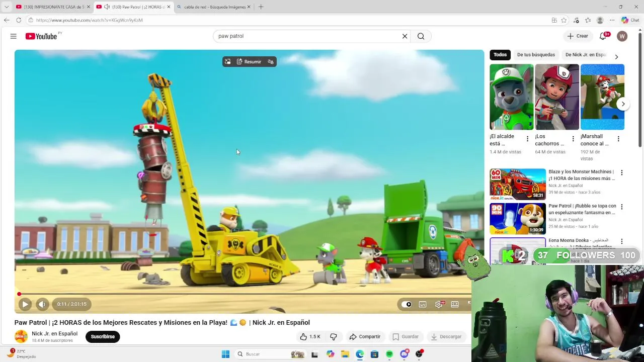Image resolution: width=644 pixels, height=362 pixels.
Task: Advance the Shorts shelf with the next arrow
Action: 623,104
